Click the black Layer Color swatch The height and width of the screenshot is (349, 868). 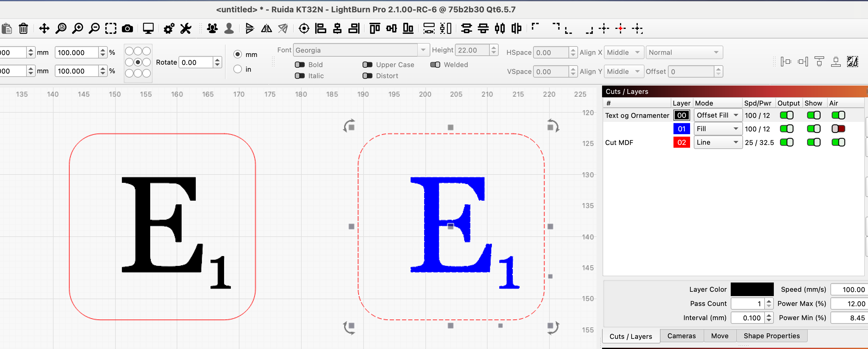[x=752, y=289]
